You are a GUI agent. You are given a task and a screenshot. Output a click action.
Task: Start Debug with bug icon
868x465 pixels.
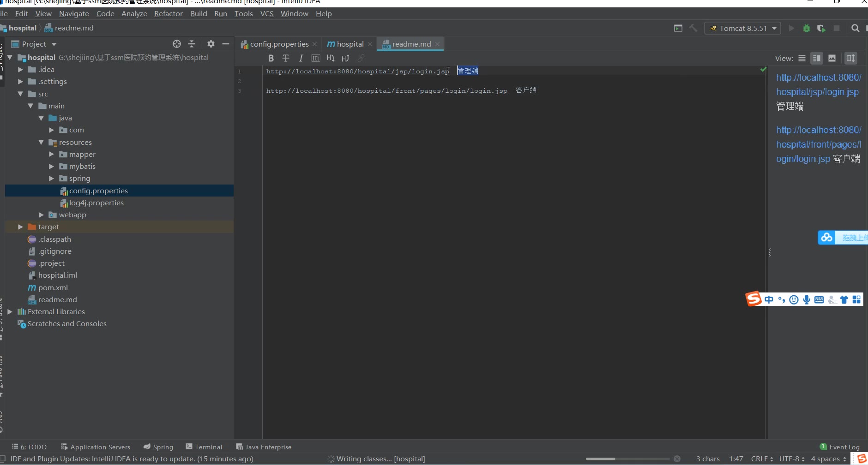tap(807, 28)
